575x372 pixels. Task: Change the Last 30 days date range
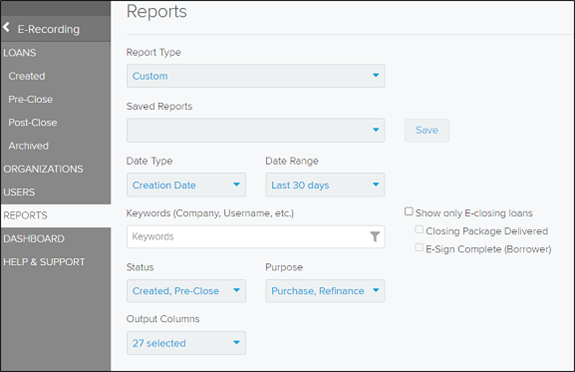point(325,185)
